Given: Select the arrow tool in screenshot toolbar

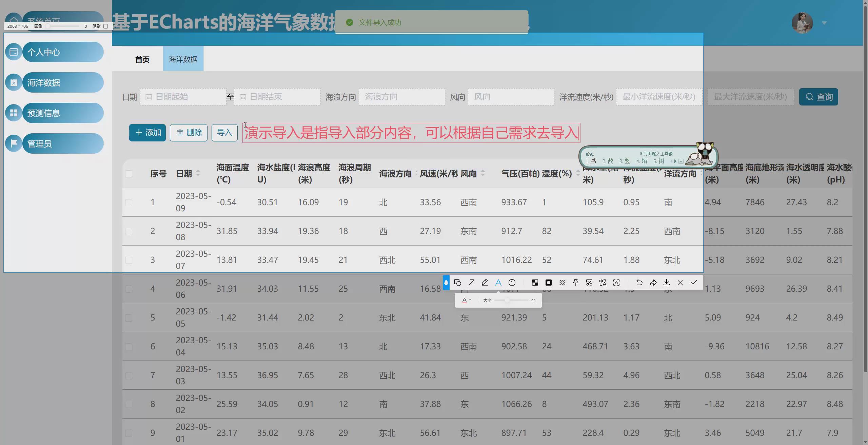Looking at the screenshot, I should 471,283.
